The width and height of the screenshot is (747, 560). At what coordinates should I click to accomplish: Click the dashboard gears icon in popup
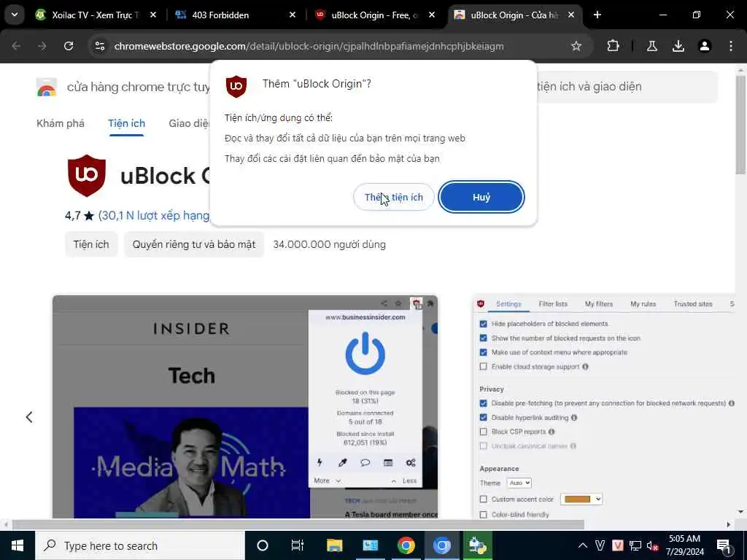point(411,462)
